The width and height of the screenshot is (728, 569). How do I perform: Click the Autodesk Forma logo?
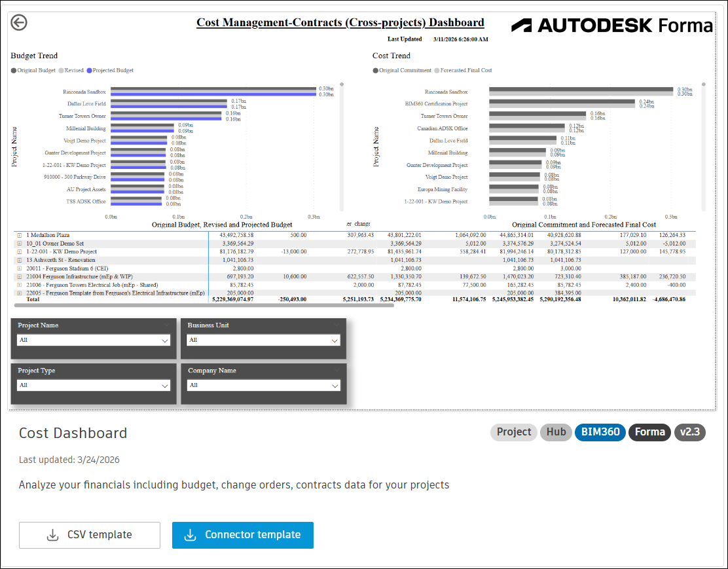(612, 26)
